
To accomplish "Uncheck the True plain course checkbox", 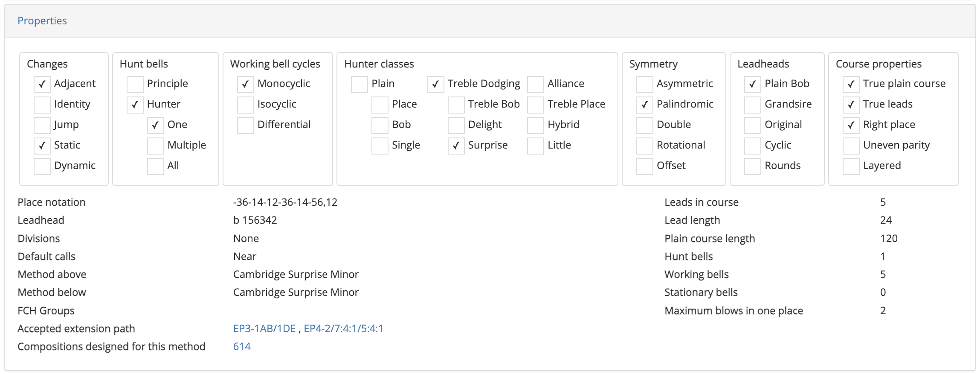I will [x=851, y=84].
